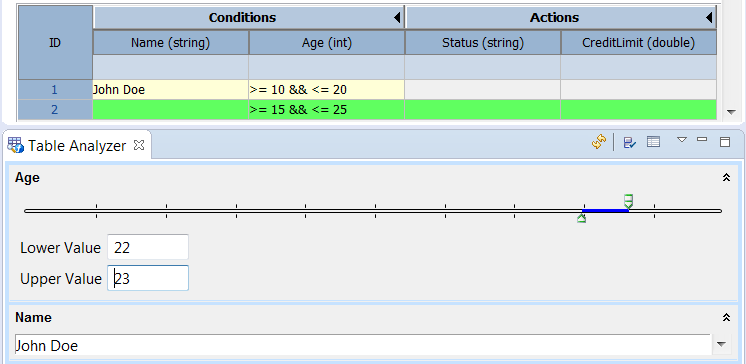Collapse the Name section
This screenshot has width=746, height=364.
click(x=726, y=318)
